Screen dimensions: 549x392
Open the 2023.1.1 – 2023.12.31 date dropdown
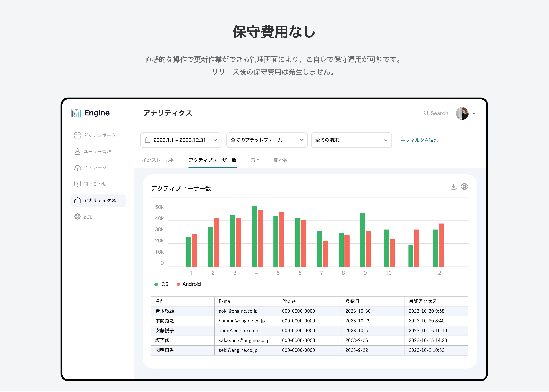[181, 140]
